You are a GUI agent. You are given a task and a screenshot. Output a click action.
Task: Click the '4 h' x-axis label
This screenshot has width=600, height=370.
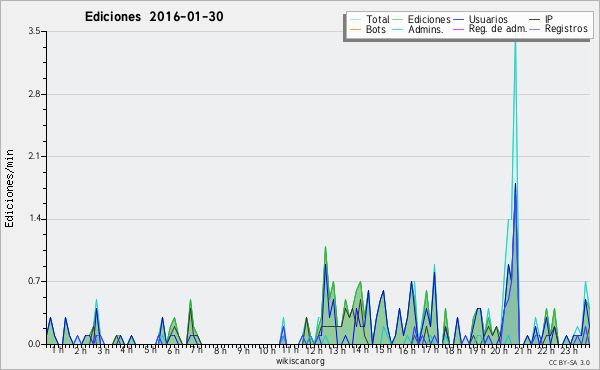pos(126,350)
